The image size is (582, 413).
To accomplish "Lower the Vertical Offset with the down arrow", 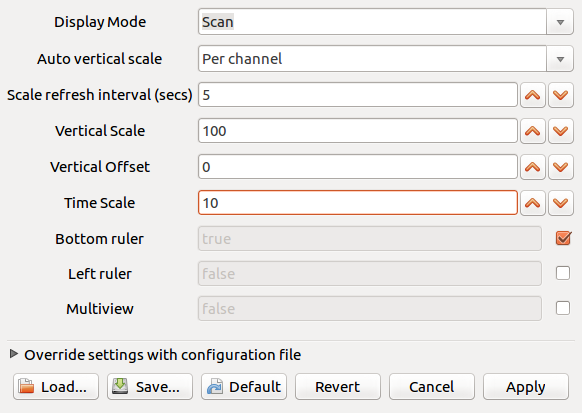I will [560, 167].
